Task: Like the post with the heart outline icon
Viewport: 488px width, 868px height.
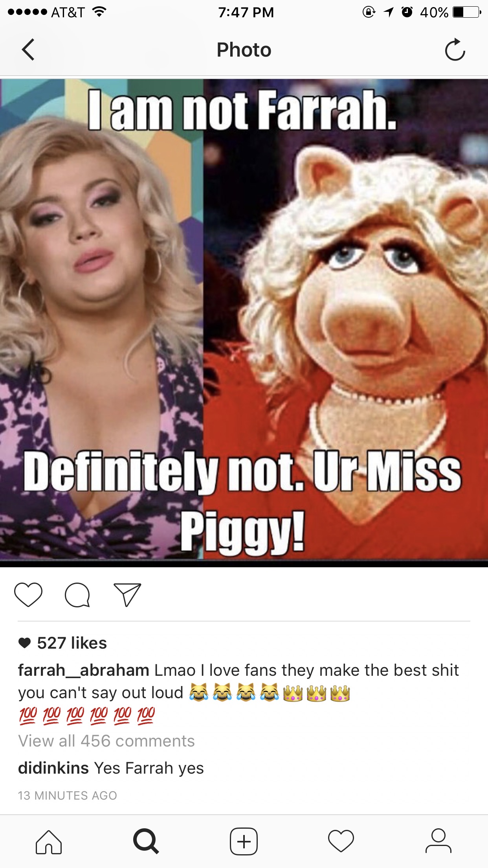Action: (28, 595)
